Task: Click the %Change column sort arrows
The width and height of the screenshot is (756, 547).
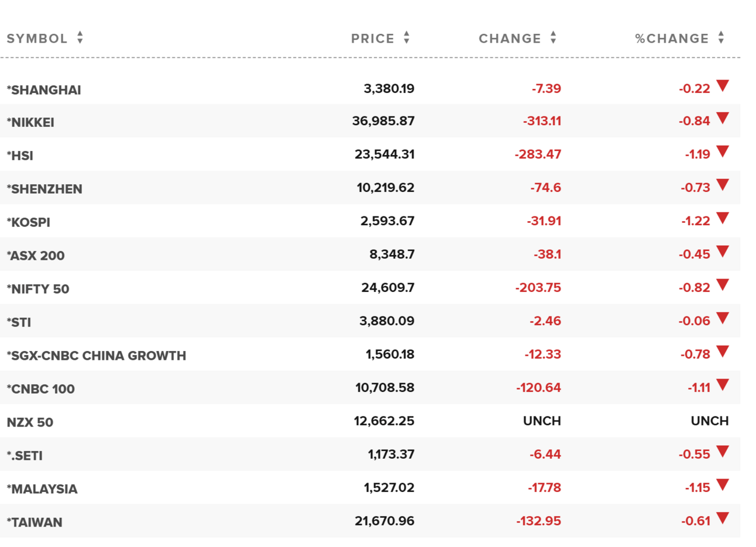Action: pos(721,38)
